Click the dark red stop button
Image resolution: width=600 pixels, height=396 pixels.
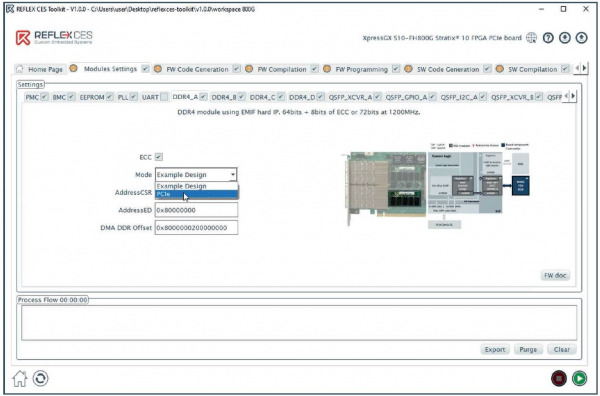coord(559,378)
